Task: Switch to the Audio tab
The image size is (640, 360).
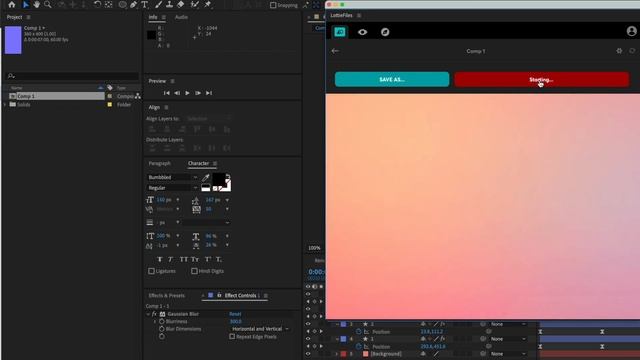Action: 181,17
